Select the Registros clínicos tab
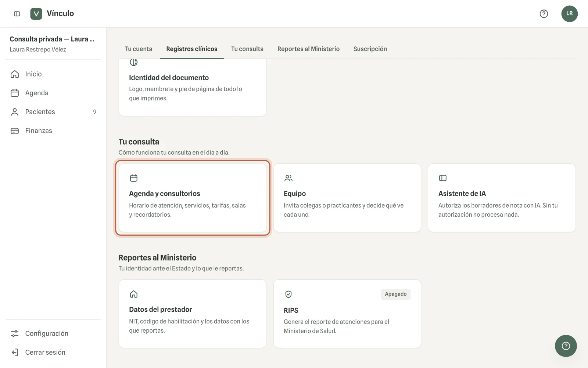This screenshot has height=368, width=588. tap(191, 49)
